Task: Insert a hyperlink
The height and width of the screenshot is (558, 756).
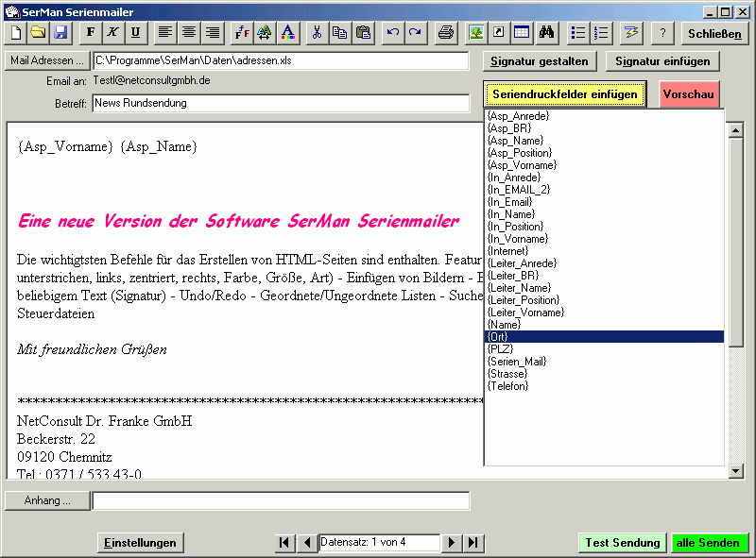Action: click(499, 33)
